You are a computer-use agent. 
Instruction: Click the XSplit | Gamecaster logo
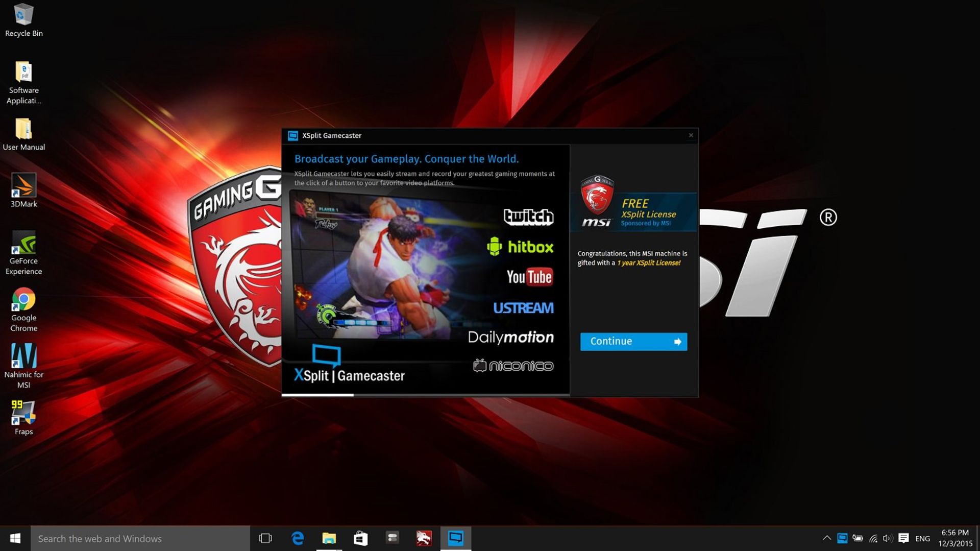349,365
